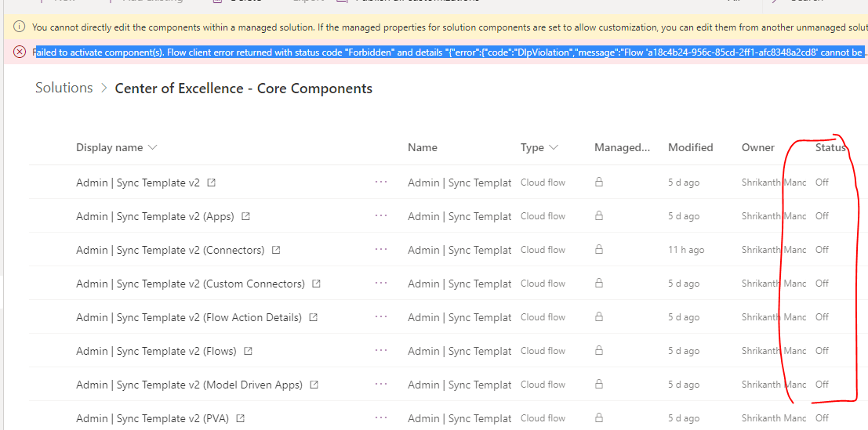868x430 pixels.
Task: Go back to Solutions breadcrumb
Action: 64,88
